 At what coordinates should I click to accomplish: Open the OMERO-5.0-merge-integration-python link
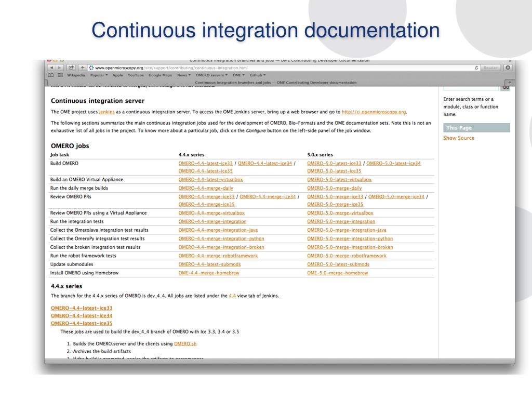tap(350, 238)
